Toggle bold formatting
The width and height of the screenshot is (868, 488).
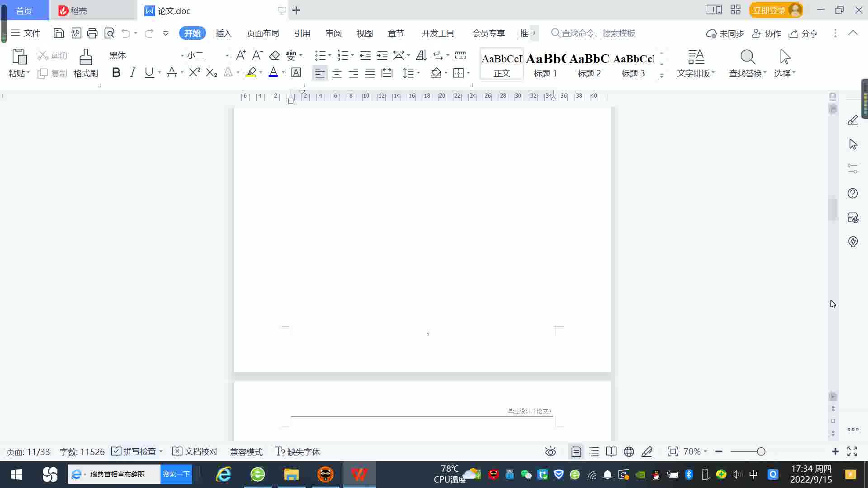pyautogui.click(x=116, y=73)
